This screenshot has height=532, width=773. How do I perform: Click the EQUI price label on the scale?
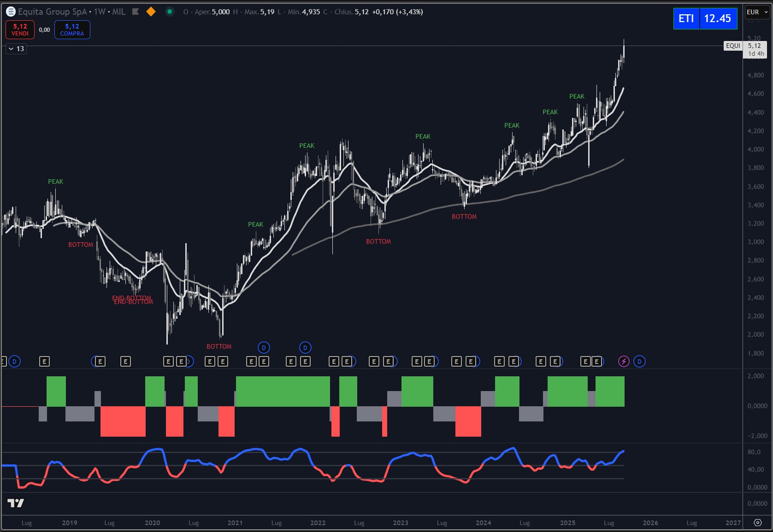point(732,46)
